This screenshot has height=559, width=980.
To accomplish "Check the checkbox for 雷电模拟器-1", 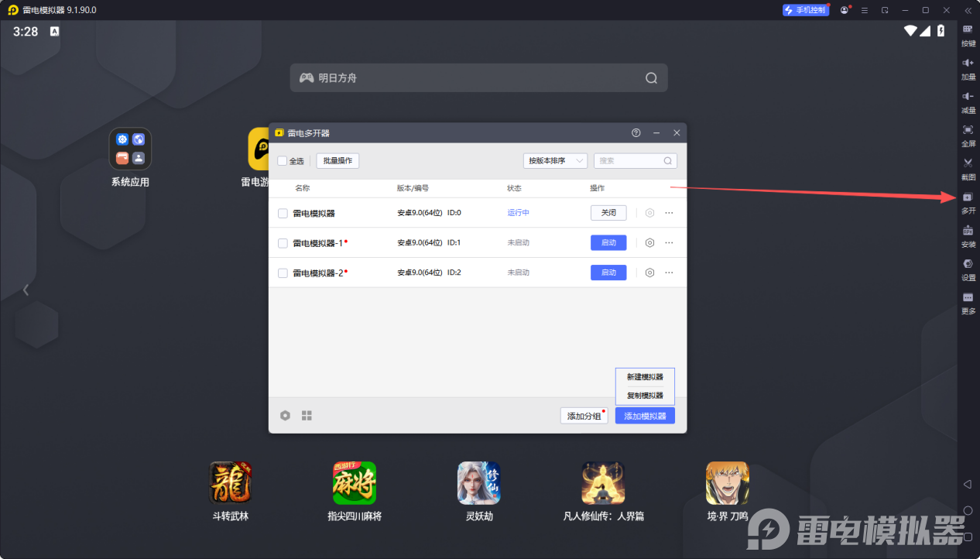I will [283, 243].
